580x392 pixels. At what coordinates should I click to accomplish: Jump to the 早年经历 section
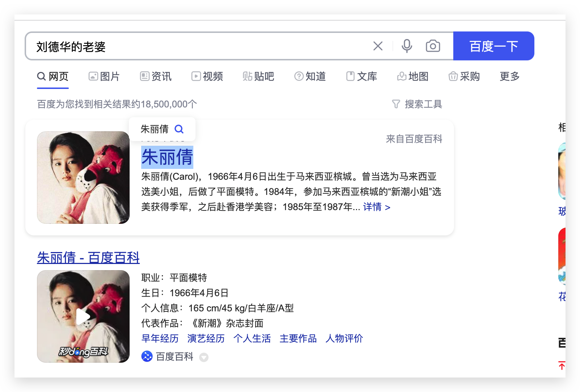click(x=160, y=338)
